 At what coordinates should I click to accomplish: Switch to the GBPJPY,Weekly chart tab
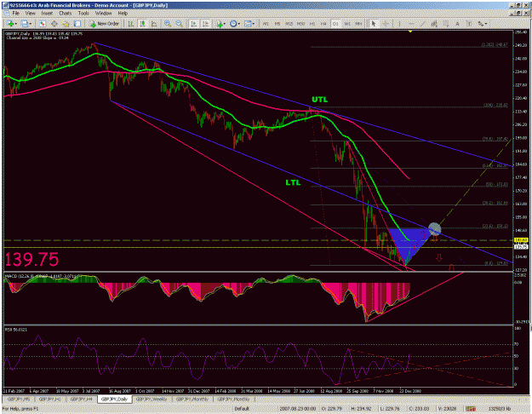point(151,400)
